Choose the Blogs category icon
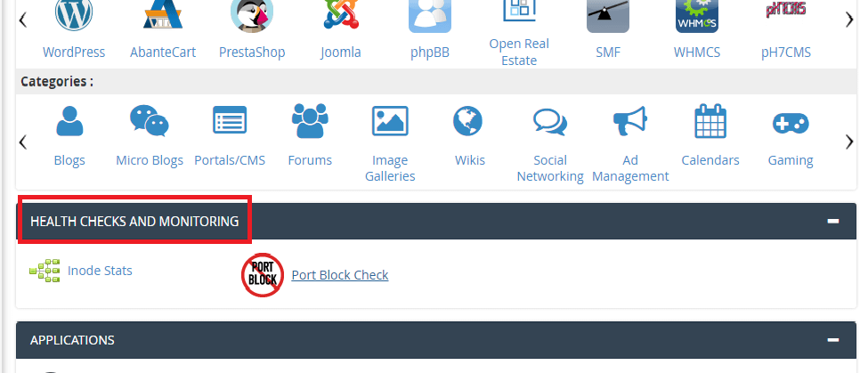 click(x=69, y=121)
